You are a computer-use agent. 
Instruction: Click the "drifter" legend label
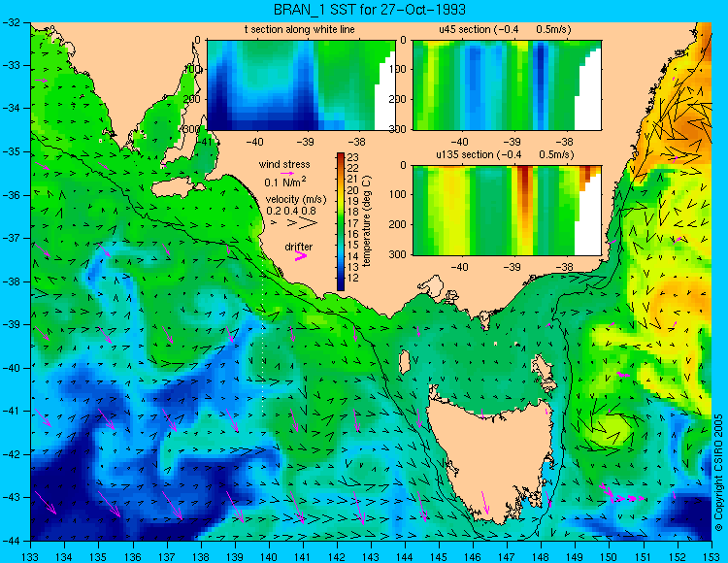pyautogui.click(x=299, y=247)
